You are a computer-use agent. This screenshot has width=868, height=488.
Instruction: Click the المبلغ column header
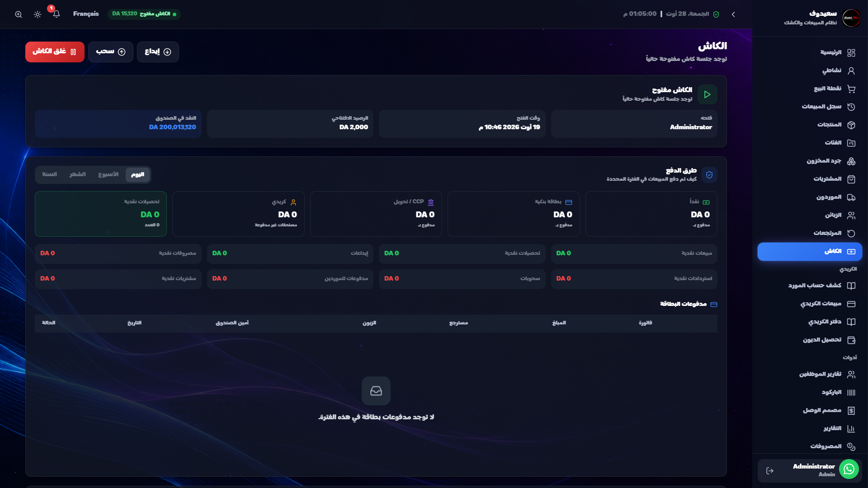(559, 323)
